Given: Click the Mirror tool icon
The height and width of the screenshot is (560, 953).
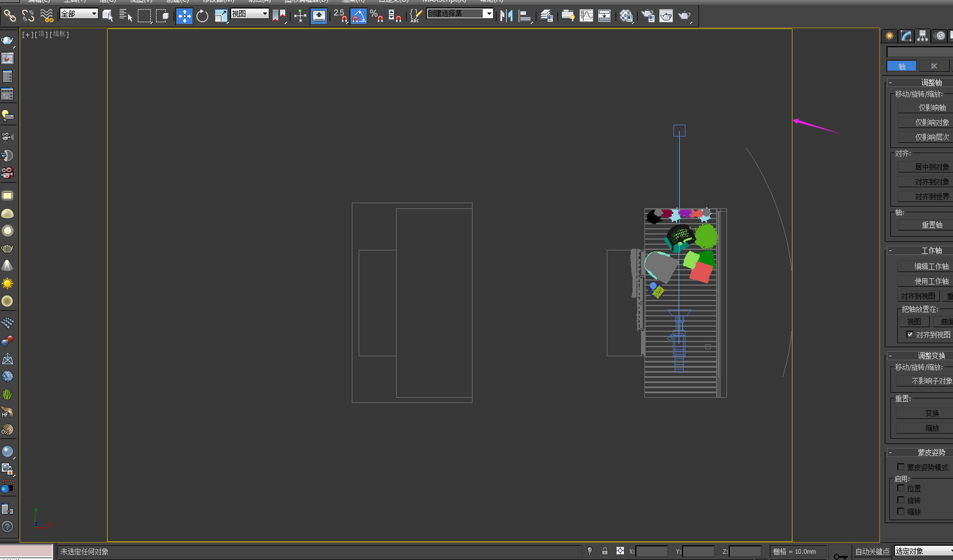Looking at the screenshot, I should pos(507,15).
